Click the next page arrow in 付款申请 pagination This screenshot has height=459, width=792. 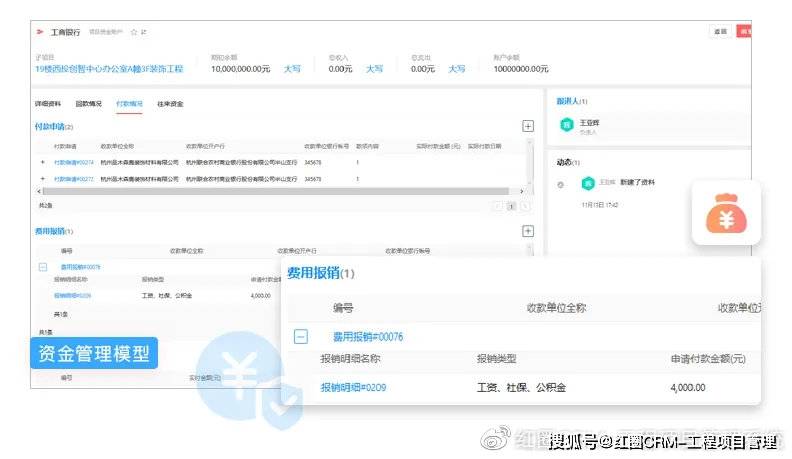coord(525,206)
